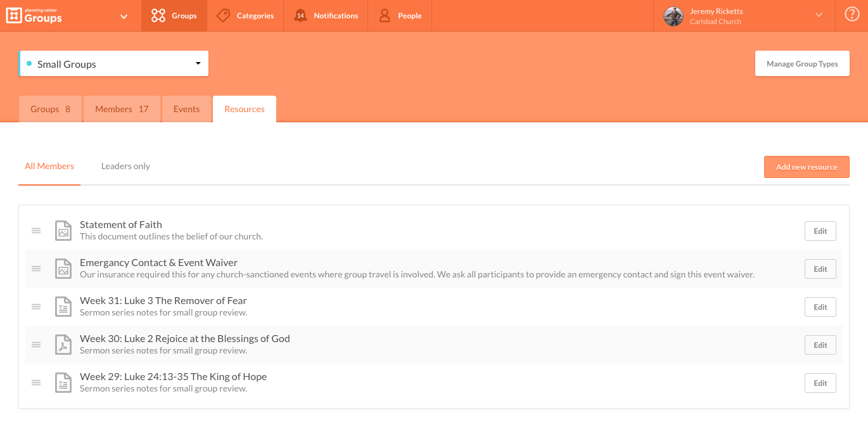Screen dimensions: 868x439
Task: Open the help question mark icon
Action: pos(852,13)
